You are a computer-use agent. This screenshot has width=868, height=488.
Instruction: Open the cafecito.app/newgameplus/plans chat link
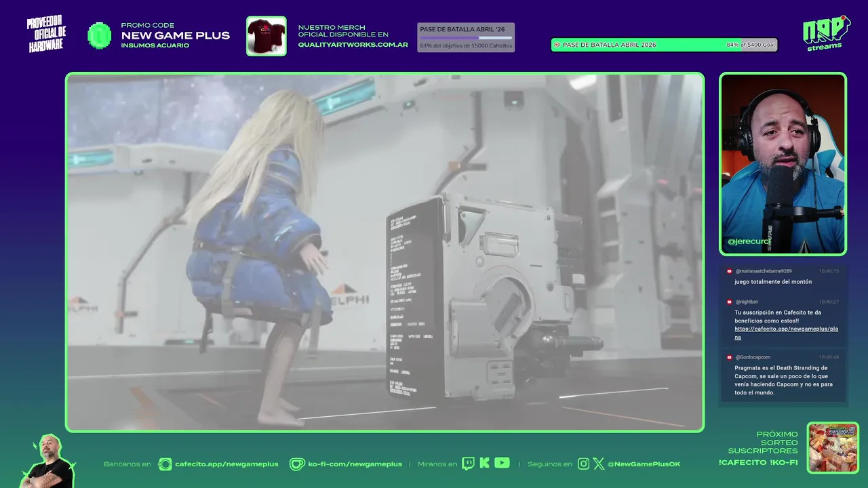(x=786, y=333)
